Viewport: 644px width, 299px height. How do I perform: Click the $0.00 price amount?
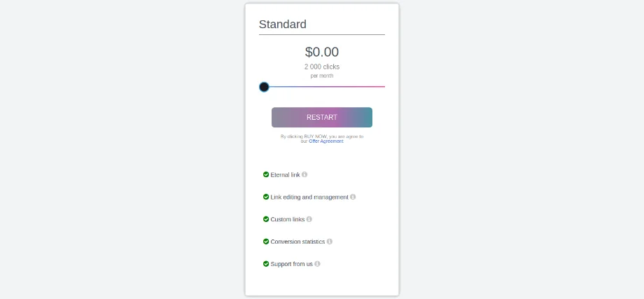[322, 52]
